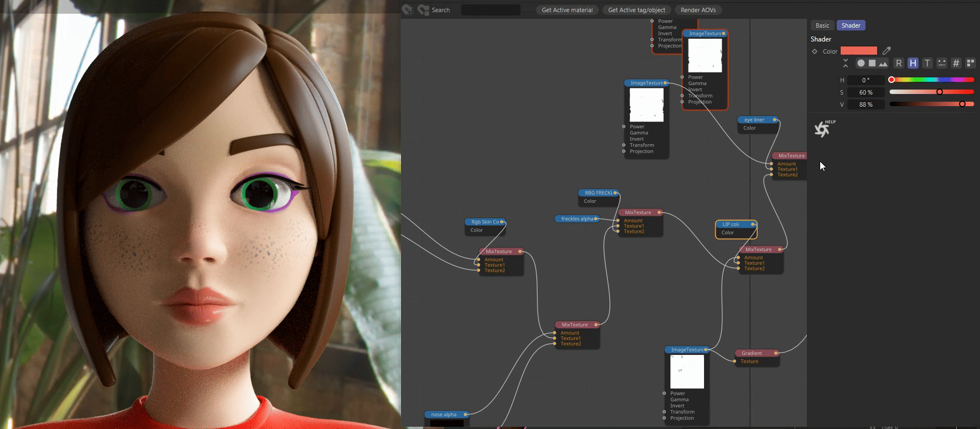
Task: Toggle the Color keyframe diamond
Action: (x=815, y=51)
